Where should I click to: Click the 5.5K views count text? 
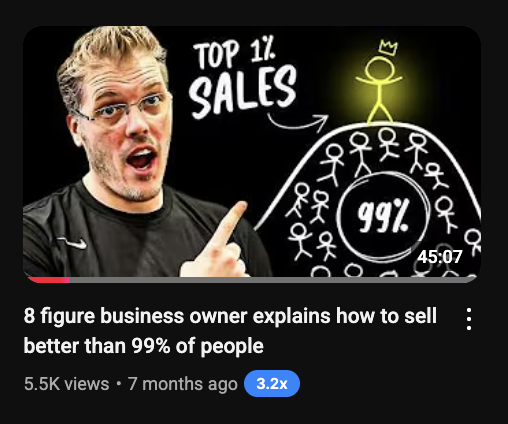click(66, 384)
